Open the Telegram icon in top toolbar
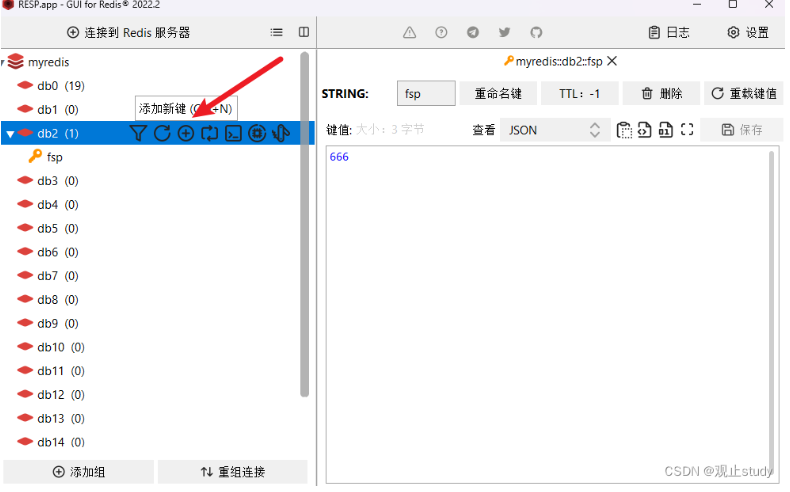Screen dimensions: 790x492 point(473,33)
